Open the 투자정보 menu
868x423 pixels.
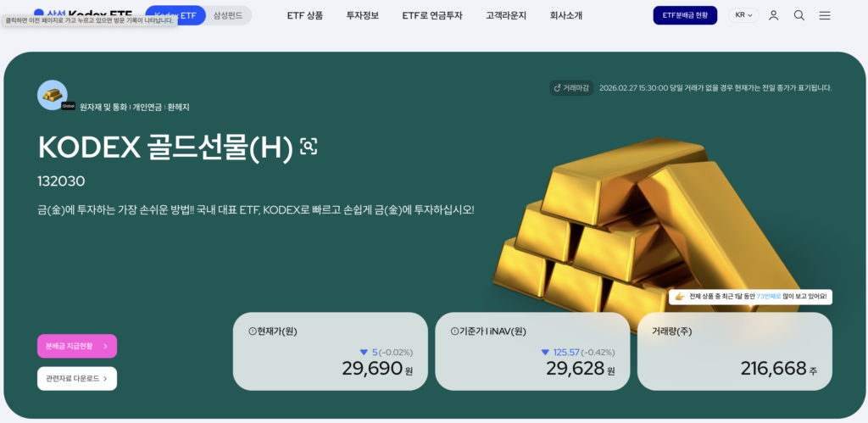363,15
